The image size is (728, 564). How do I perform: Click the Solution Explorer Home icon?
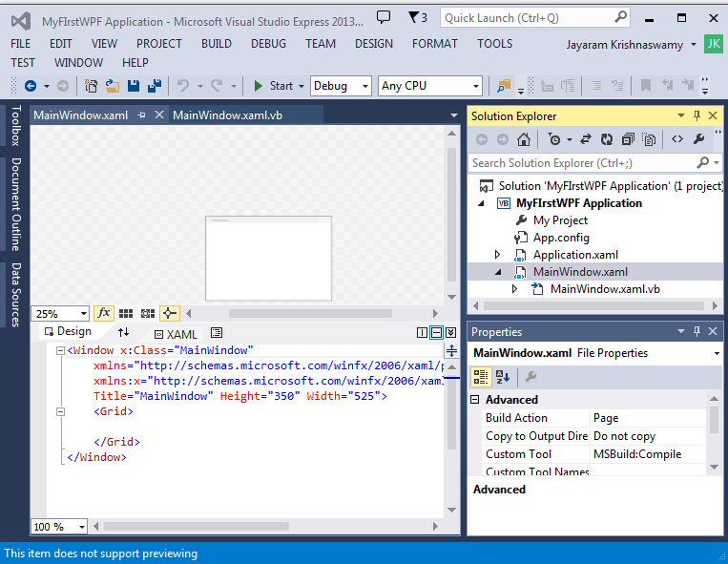(524, 139)
